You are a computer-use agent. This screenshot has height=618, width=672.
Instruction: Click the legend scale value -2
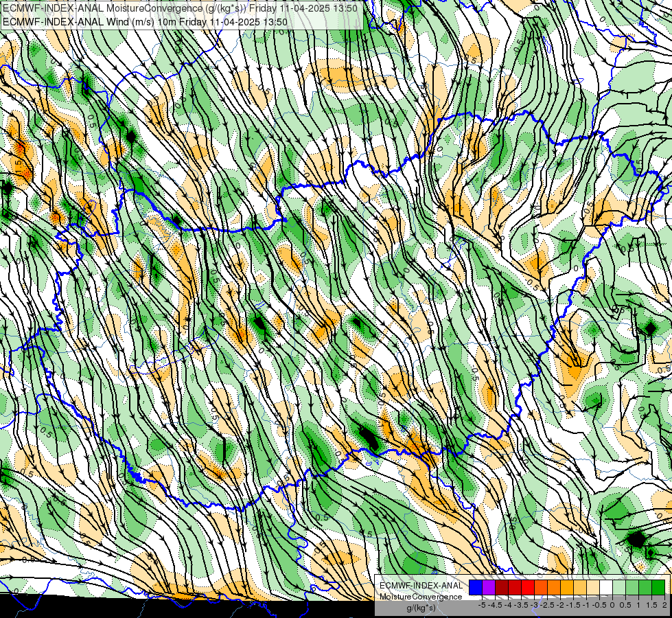560,605
